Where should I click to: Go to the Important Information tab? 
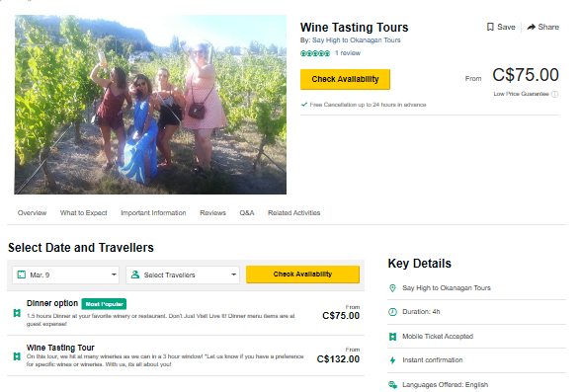click(x=153, y=213)
